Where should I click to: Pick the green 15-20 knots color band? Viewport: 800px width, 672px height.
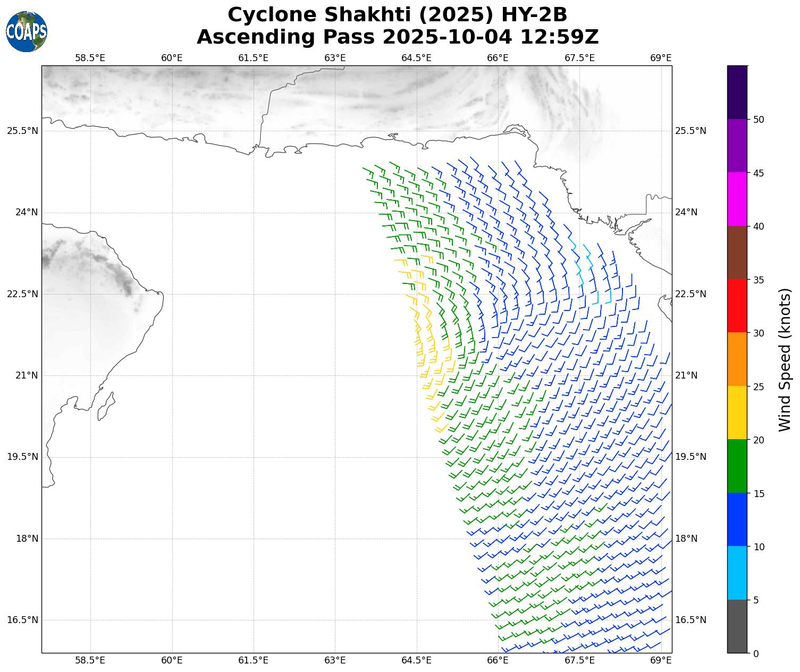click(737, 466)
